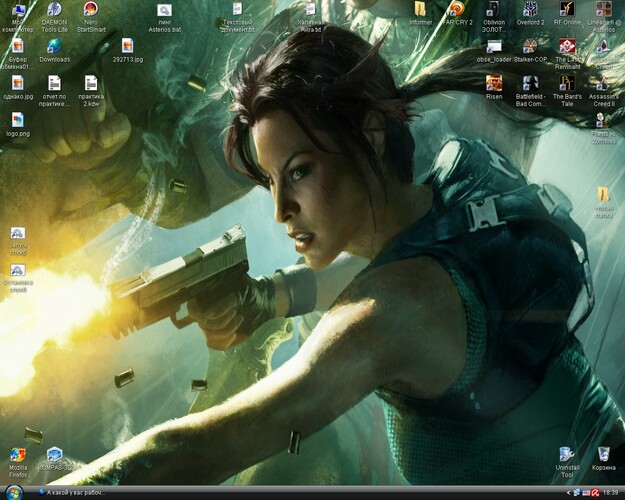Open the Windows Start menu orb
The width and height of the screenshot is (625, 500).
[x=14, y=492]
